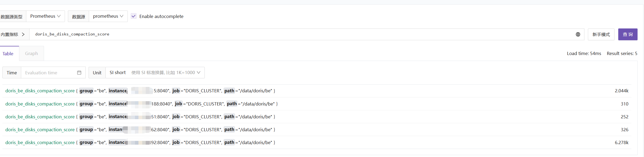Switch to the Graph tab

pyautogui.click(x=31, y=53)
